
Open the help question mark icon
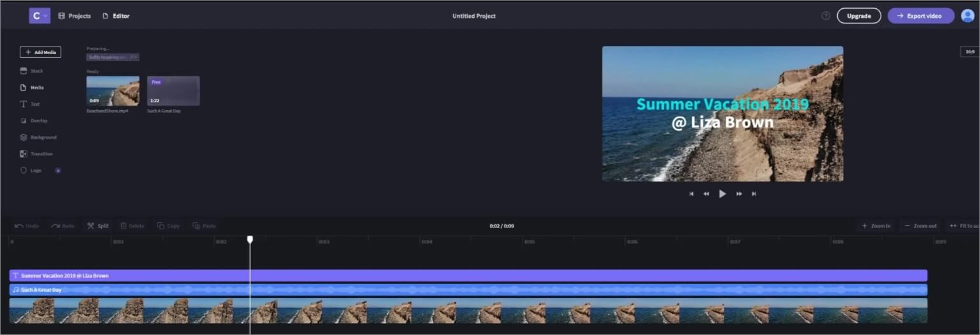pyautogui.click(x=826, y=16)
